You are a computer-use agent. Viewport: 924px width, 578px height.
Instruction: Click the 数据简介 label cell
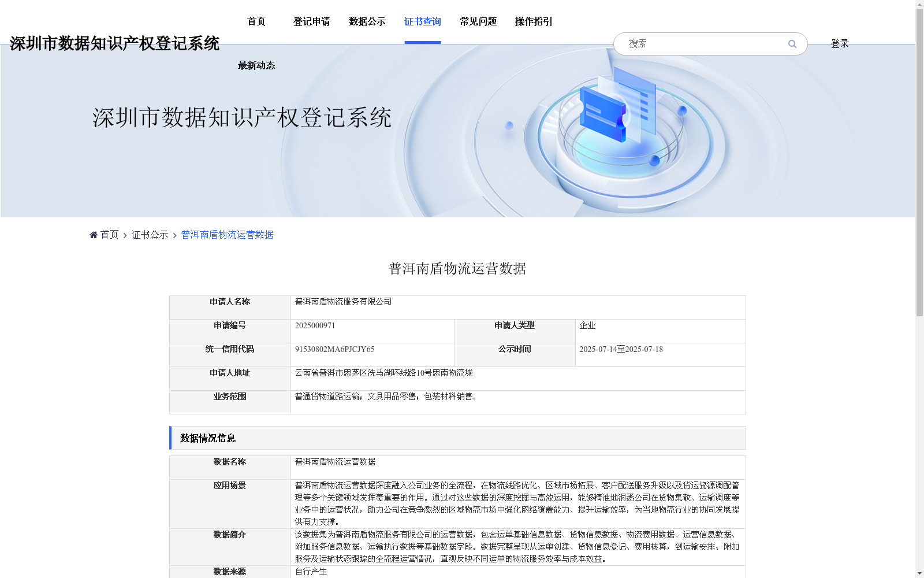tap(230, 547)
